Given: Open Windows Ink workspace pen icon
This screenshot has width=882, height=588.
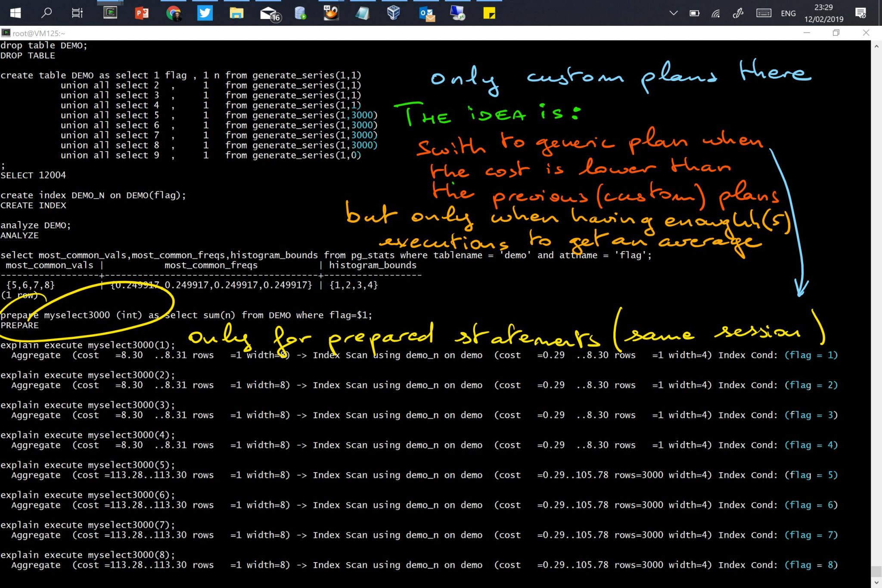Looking at the screenshot, I should tap(738, 13).
